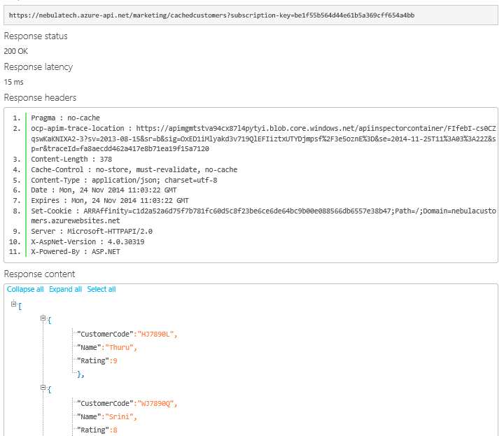Click the X-Powered-By ASP.NET header line
The image size is (504, 436).
tap(76, 251)
